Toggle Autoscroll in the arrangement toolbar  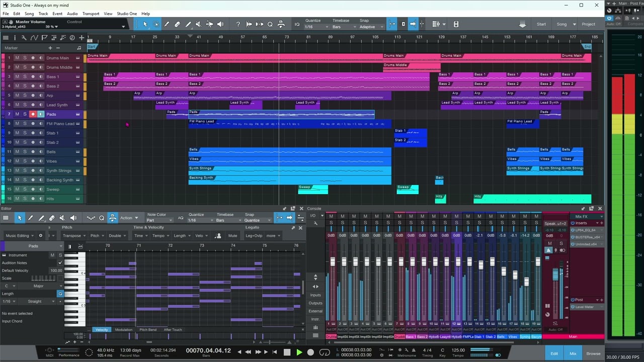pyautogui.click(x=413, y=24)
